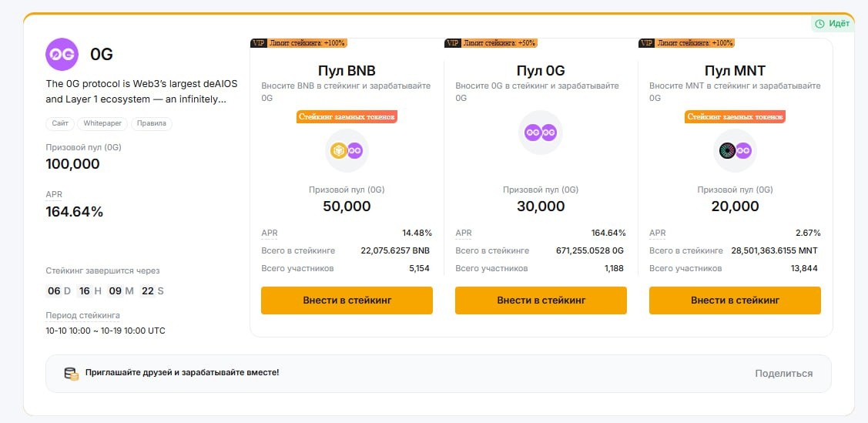This screenshot has width=868, height=423.
Task: Click the VIP badge on Пул 0G
Action: pyautogui.click(x=453, y=43)
